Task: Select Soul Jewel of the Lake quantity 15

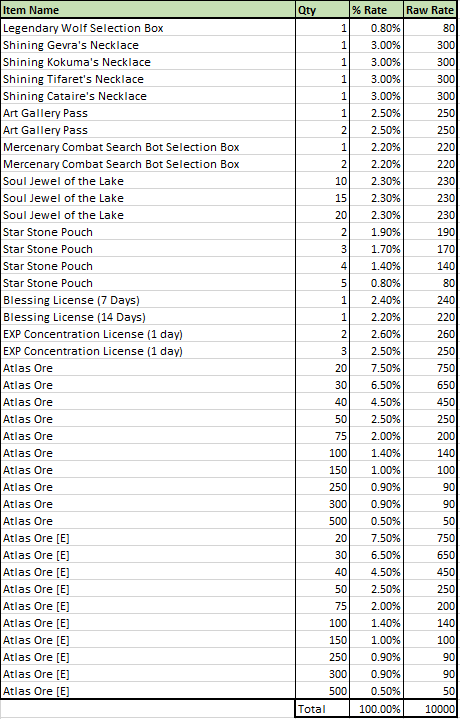Action: [x=322, y=198]
